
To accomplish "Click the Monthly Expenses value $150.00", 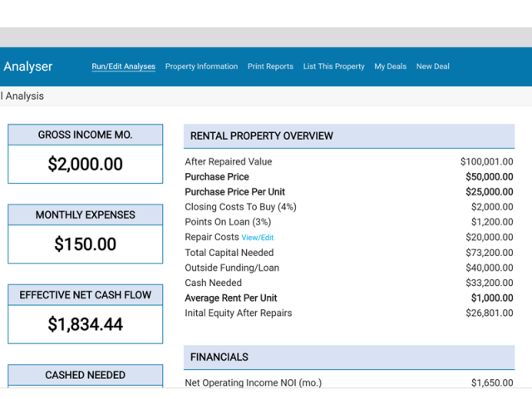I will tap(85, 244).
